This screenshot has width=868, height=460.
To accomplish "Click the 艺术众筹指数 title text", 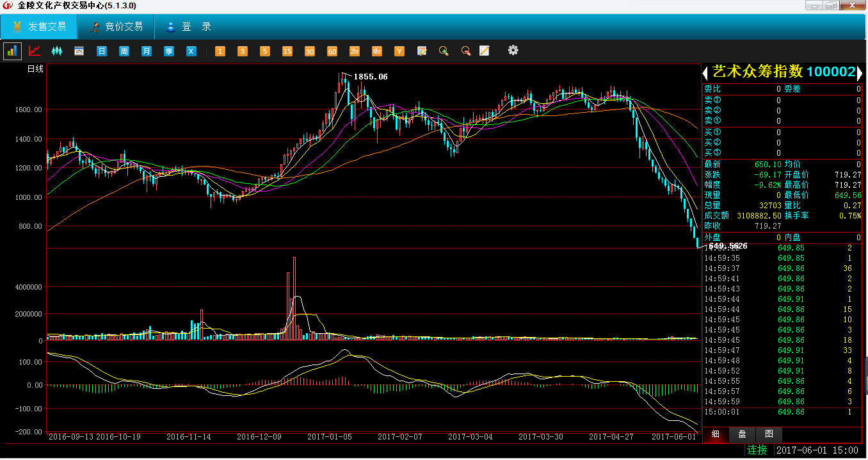I will [x=757, y=72].
